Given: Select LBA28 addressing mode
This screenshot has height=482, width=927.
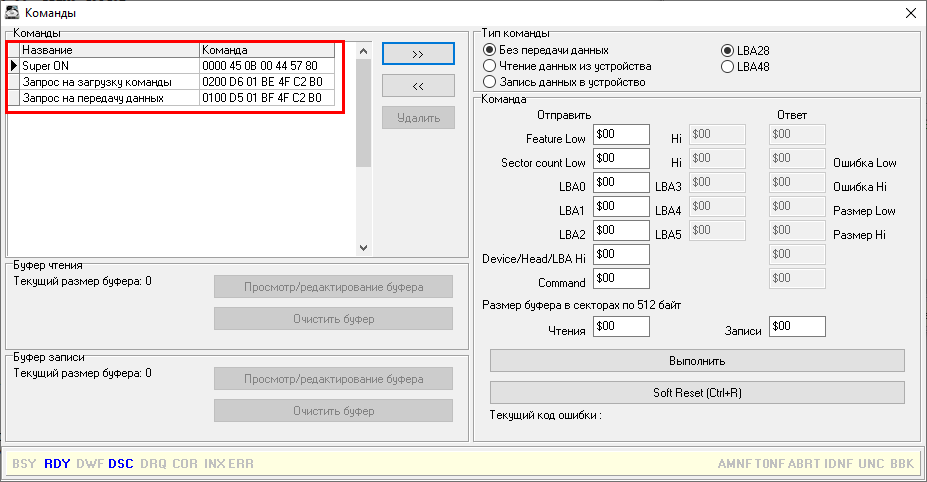Looking at the screenshot, I should click(x=728, y=50).
